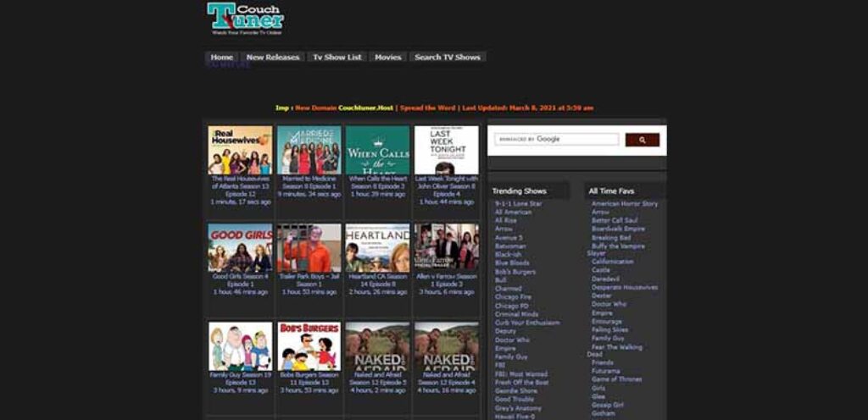
Task: Select Game of Thrones in All Time Favs
Action: (617, 379)
